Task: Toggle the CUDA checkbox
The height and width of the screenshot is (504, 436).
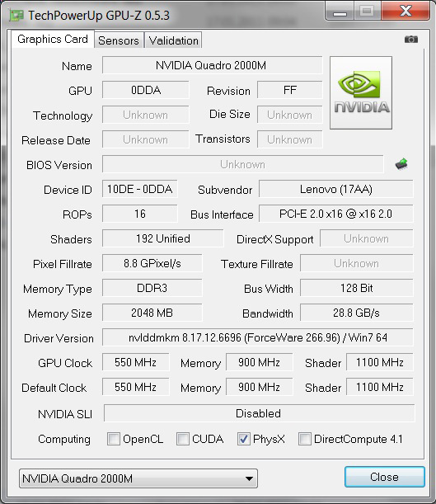Action: pos(183,439)
